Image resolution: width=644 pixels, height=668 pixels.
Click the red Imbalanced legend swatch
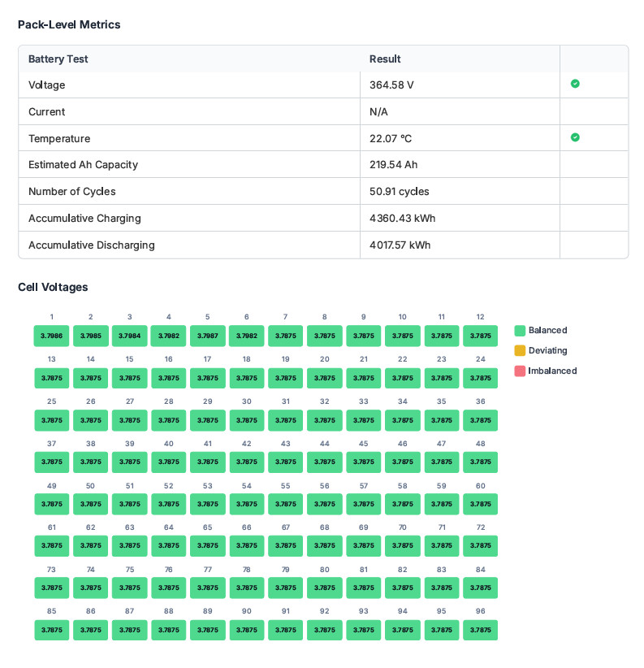pos(520,371)
